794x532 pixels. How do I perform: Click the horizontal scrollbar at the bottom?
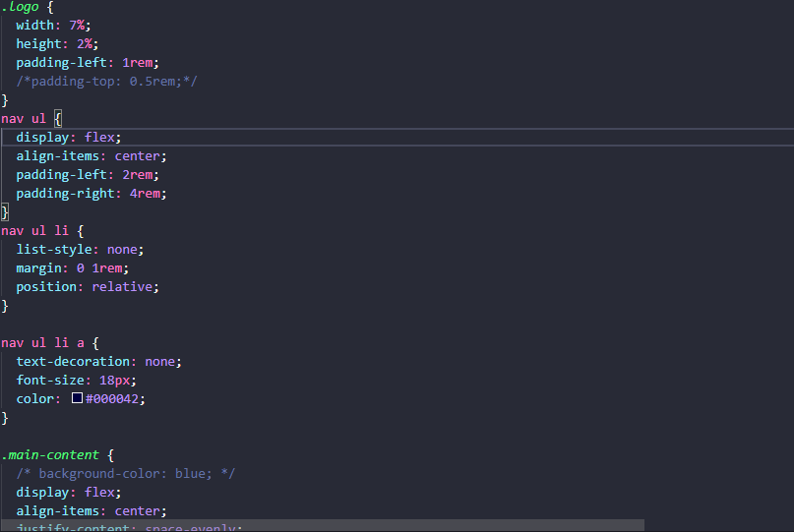tap(323, 525)
